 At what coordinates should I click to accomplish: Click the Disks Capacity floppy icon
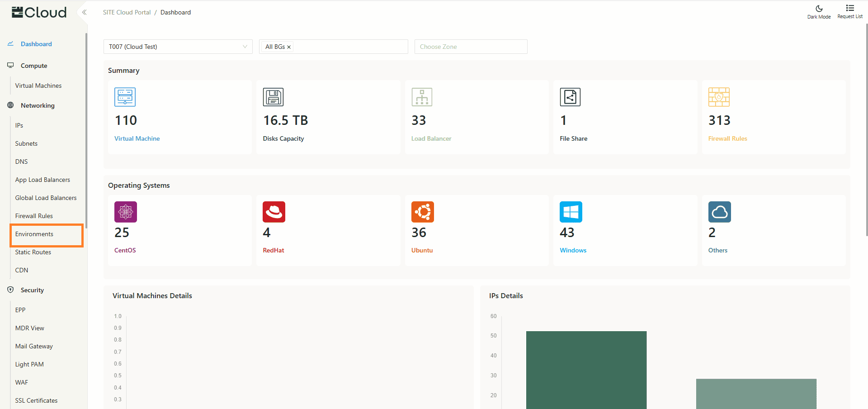pyautogui.click(x=273, y=97)
